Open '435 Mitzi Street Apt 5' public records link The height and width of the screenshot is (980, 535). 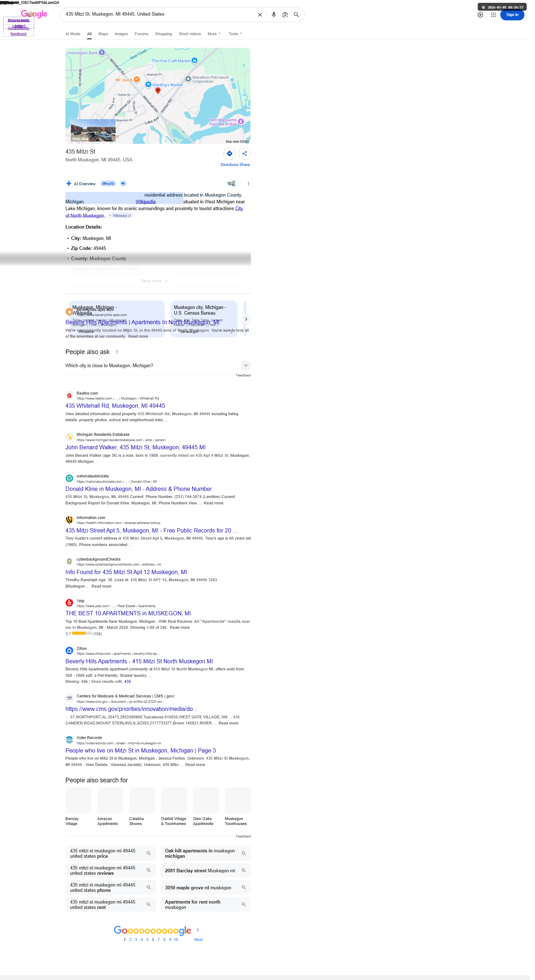(151, 530)
